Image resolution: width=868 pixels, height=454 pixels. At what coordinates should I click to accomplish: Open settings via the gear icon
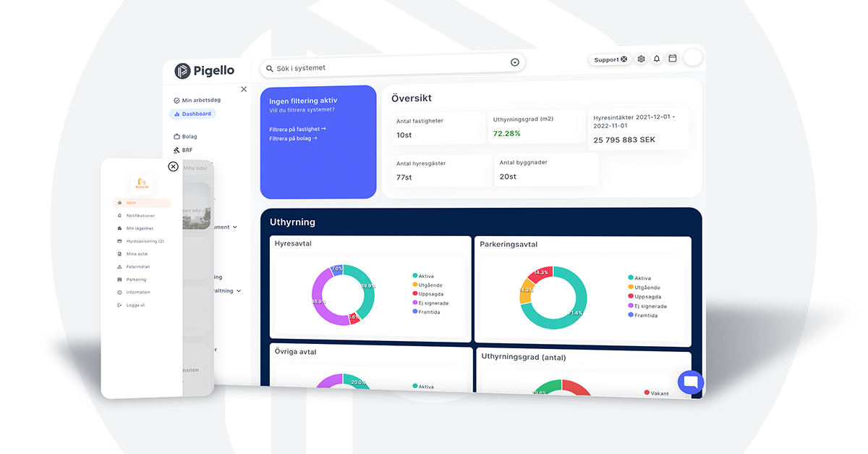[x=641, y=59]
